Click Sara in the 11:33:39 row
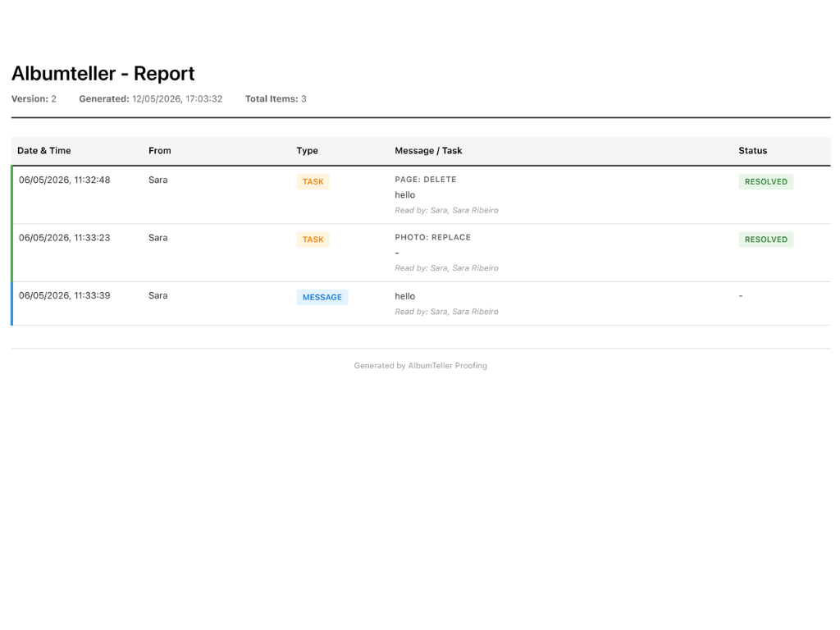The height and width of the screenshot is (630, 840). [158, 295]
